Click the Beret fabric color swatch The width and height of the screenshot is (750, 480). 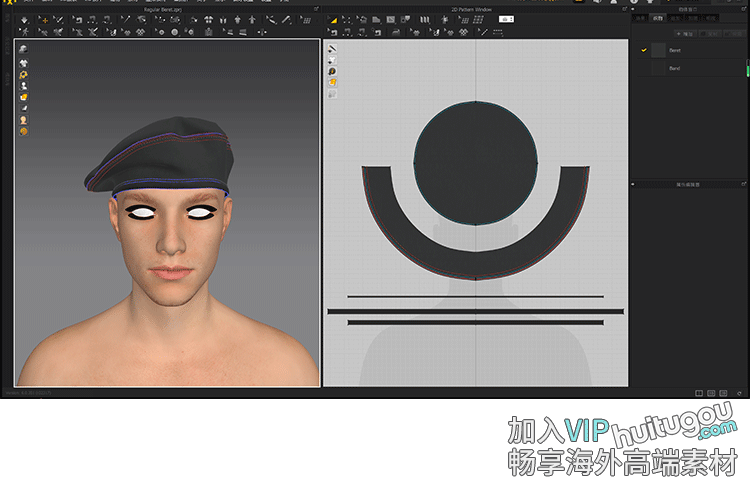coord(658,50)
